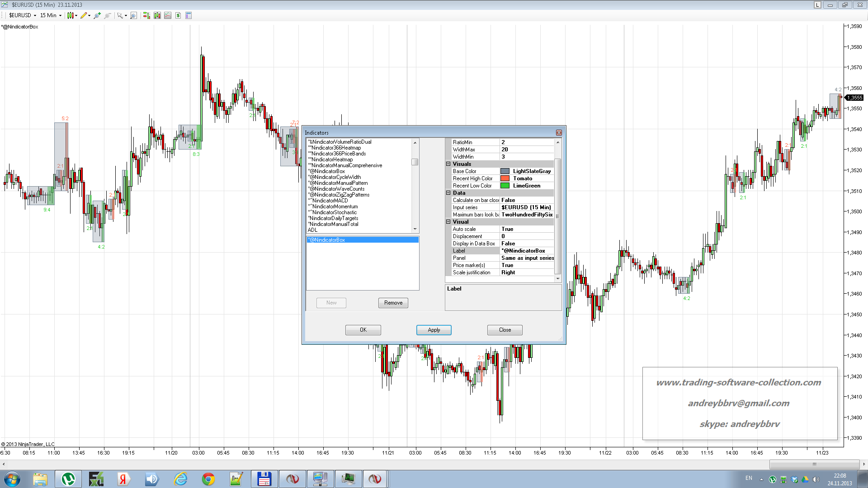The image size is (868, 488).
Task: Open the zoom frame magnifier tool
Action: click(133, 15)
